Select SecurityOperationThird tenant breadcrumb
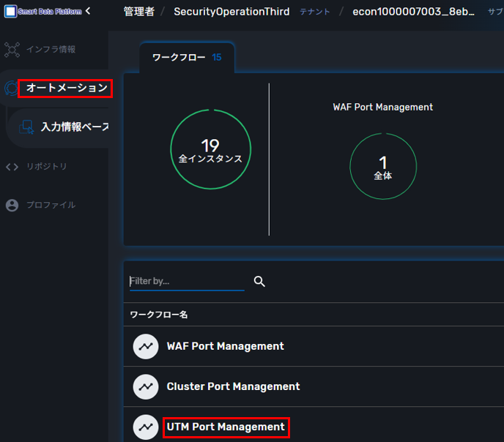Screen dimensions: 504x442 coord(231,12)
